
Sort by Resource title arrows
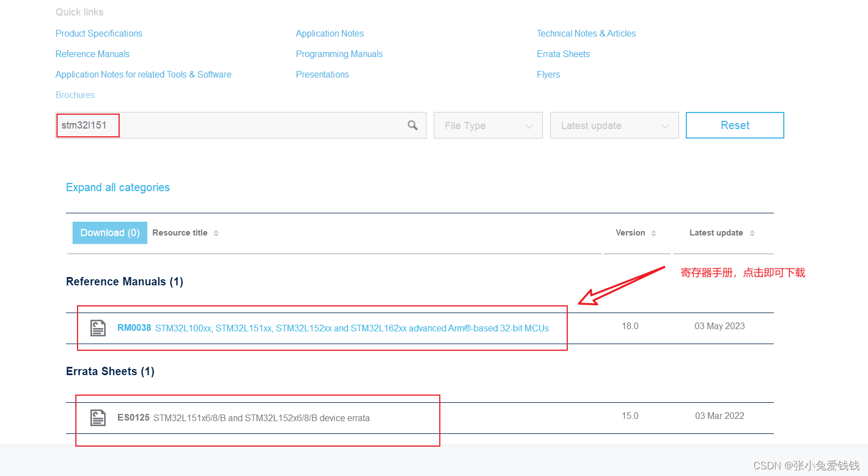[x=216, y=233]
